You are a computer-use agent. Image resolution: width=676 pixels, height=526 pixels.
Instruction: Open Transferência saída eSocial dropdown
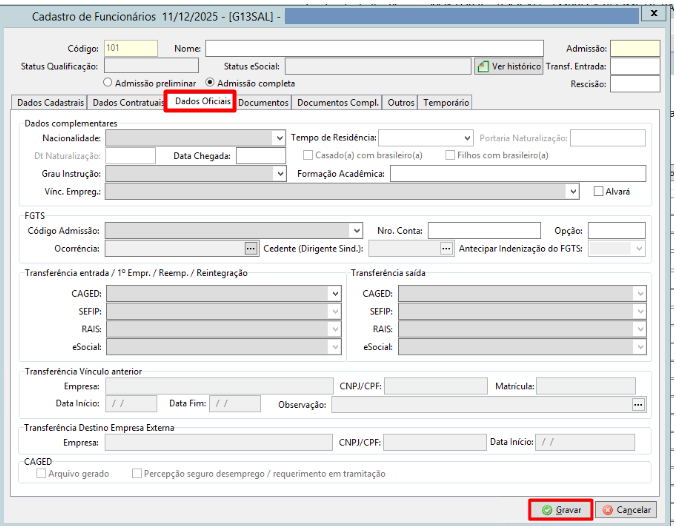point(640,347)
